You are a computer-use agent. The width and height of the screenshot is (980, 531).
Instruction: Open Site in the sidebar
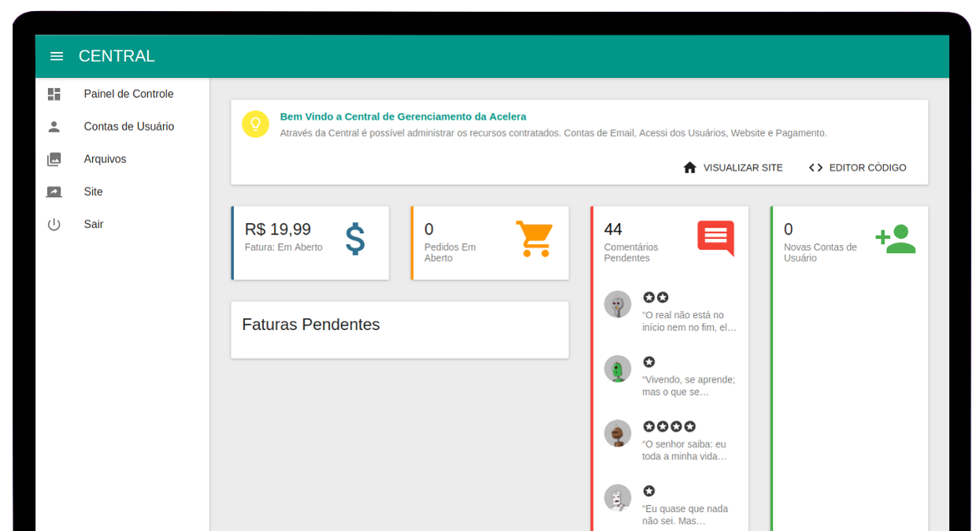tap(93, 192)
